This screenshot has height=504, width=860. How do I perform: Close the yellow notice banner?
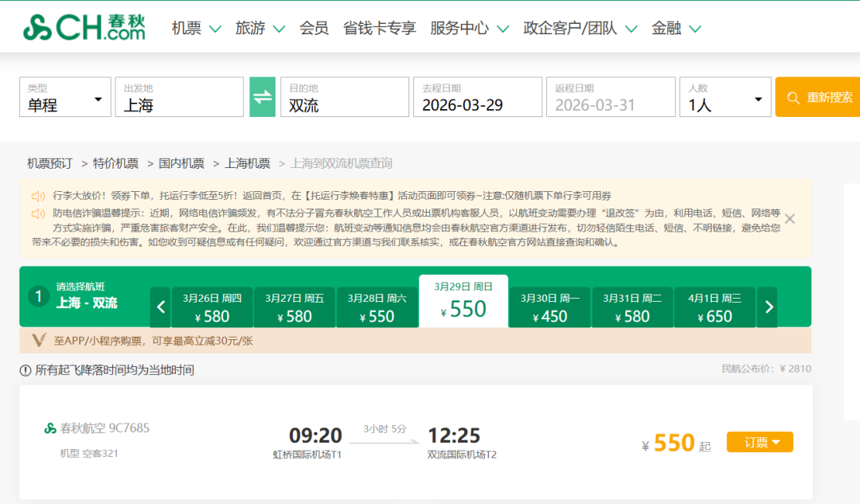point(790,218)
